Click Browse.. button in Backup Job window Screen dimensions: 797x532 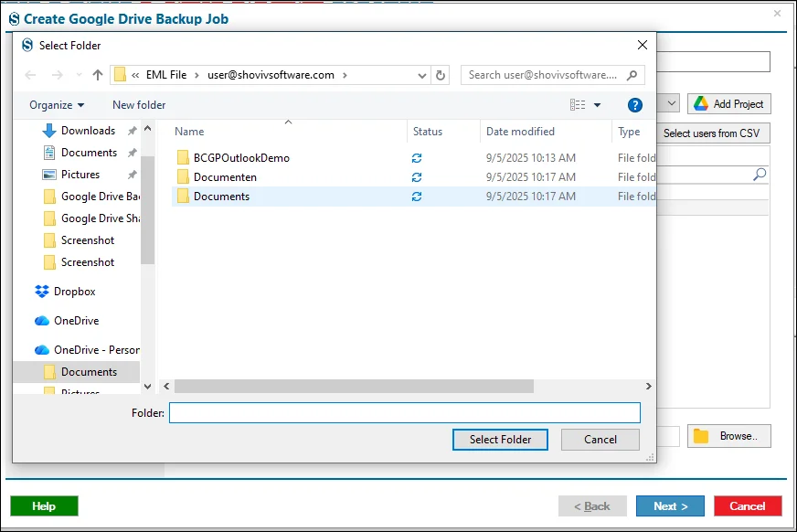click(728, 436)
